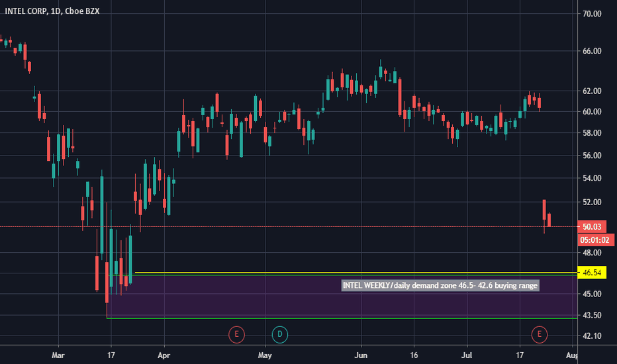Select the lower green line of demand zone
Screen dimensions: 617x364
342,318
